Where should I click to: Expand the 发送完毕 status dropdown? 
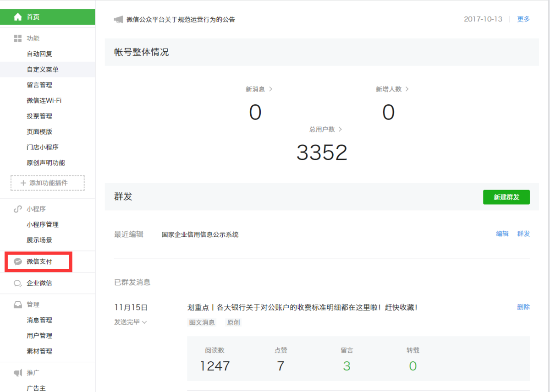[131, 322]
